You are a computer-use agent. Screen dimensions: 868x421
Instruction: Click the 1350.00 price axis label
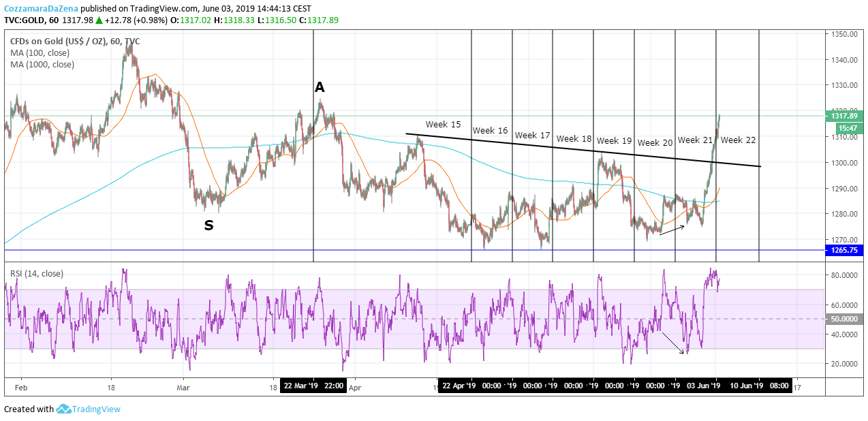844,34
